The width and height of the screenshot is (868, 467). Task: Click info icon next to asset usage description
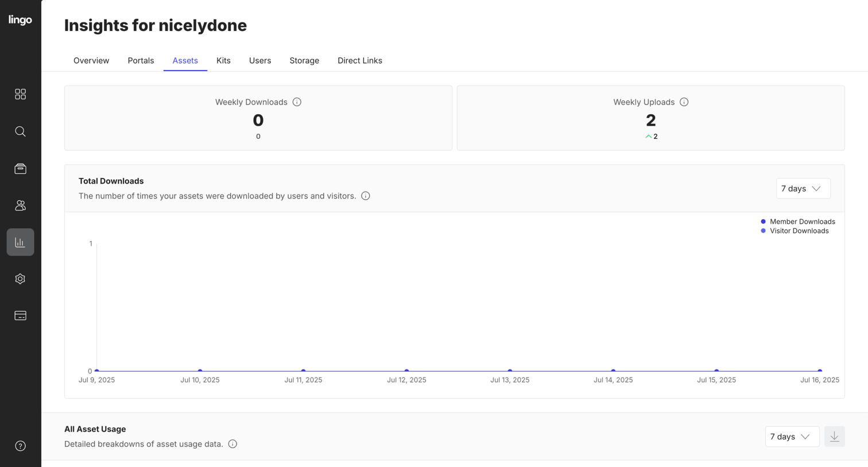click(232, 444)
